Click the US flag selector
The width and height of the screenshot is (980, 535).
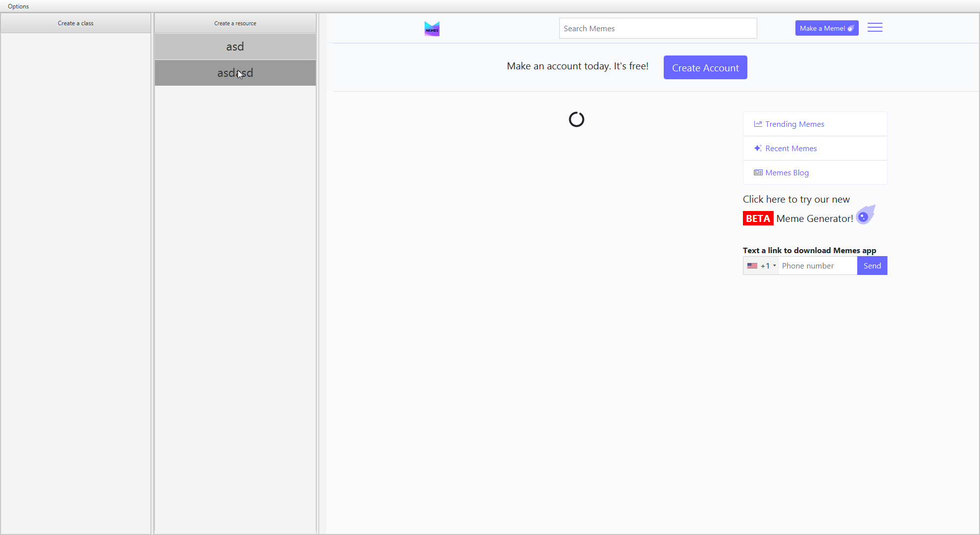pos(752,266)
